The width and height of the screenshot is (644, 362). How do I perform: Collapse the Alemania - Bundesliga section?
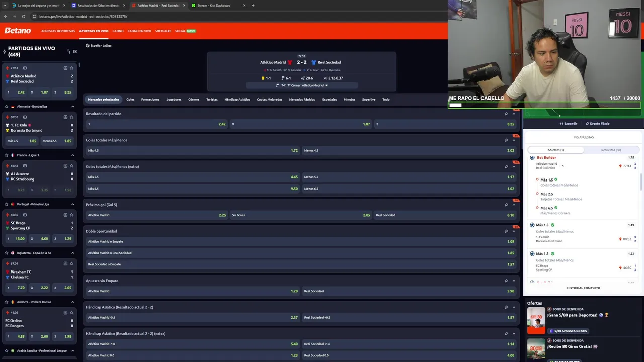72,107
